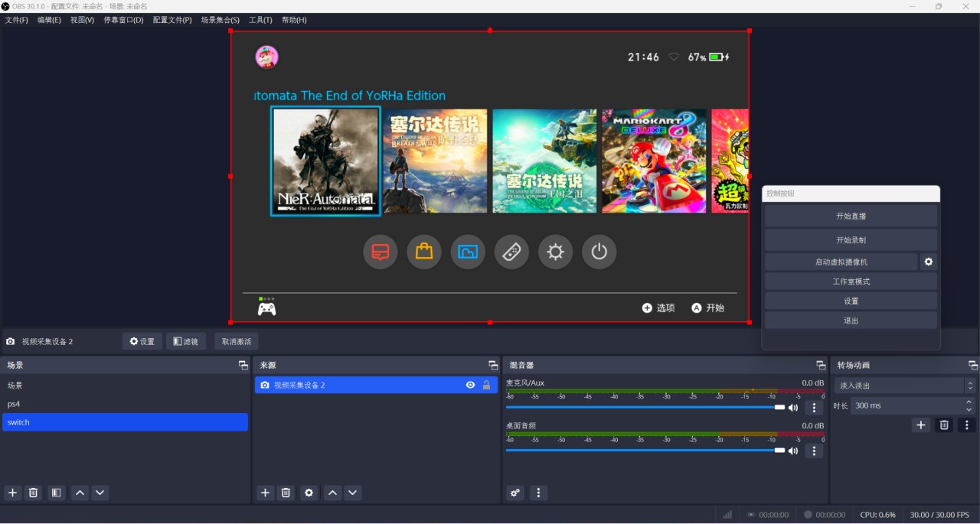Open 工具(T) menu
The height and width of the screenshot is (524, 980).
click(260, 20)
